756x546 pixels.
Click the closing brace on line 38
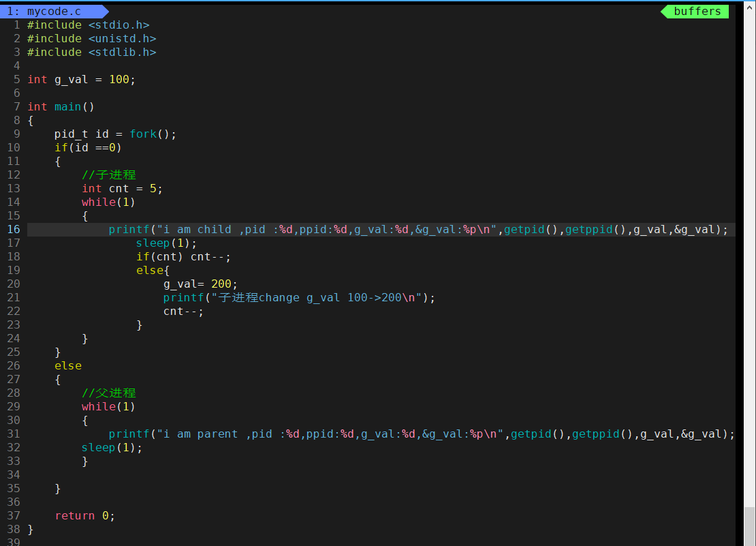pos(31,530)
